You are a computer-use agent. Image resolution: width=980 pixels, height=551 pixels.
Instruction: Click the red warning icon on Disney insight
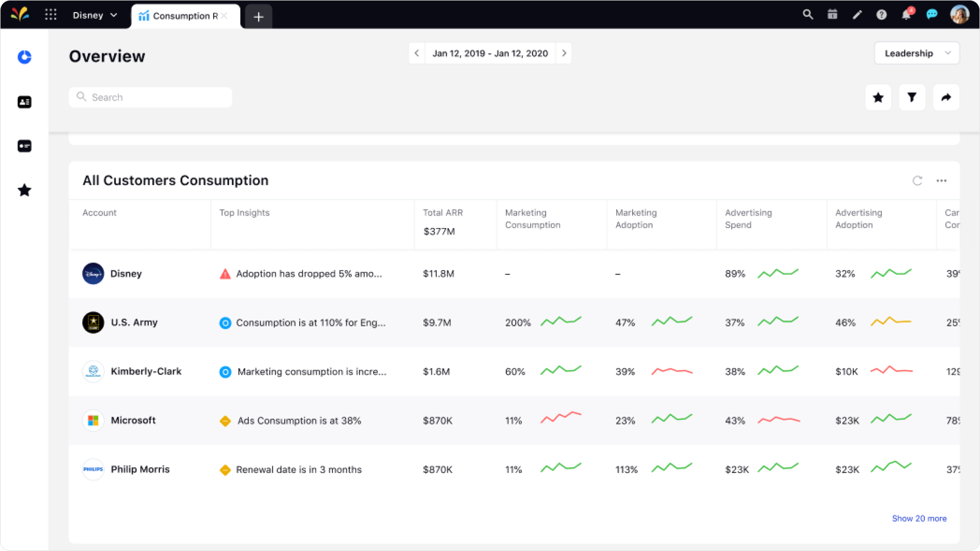click(225, 274)
